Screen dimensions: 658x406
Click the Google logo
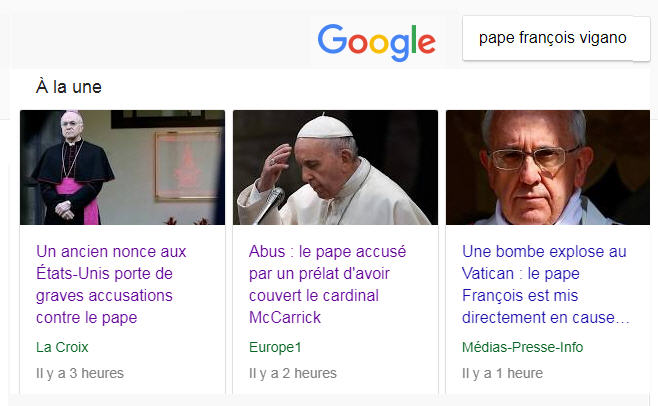[376, 40]
